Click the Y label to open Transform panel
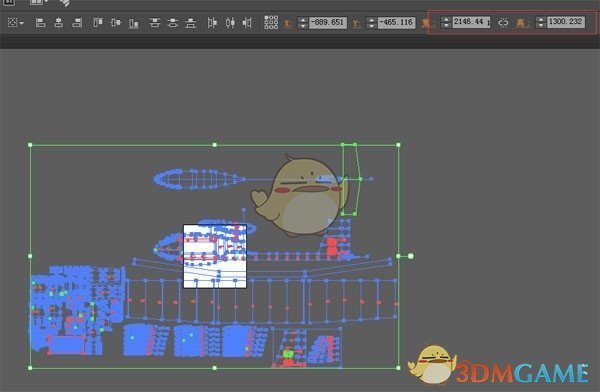600x392 pixels. click(356, 23)
